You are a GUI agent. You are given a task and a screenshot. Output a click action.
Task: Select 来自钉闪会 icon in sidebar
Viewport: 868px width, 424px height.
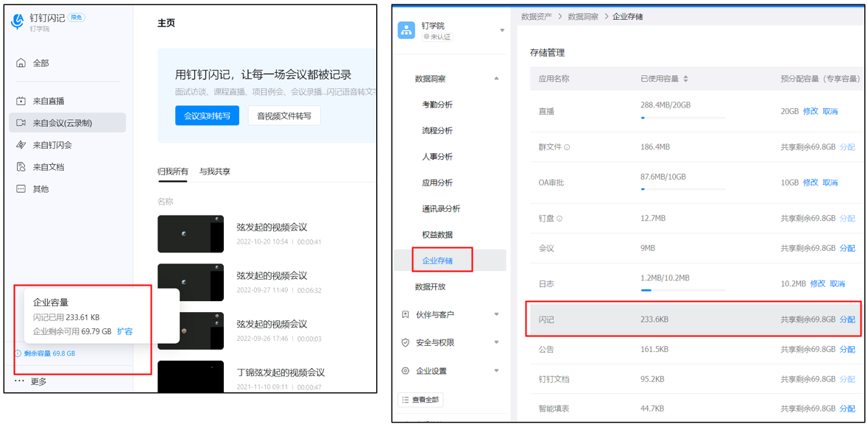(21, 145)
